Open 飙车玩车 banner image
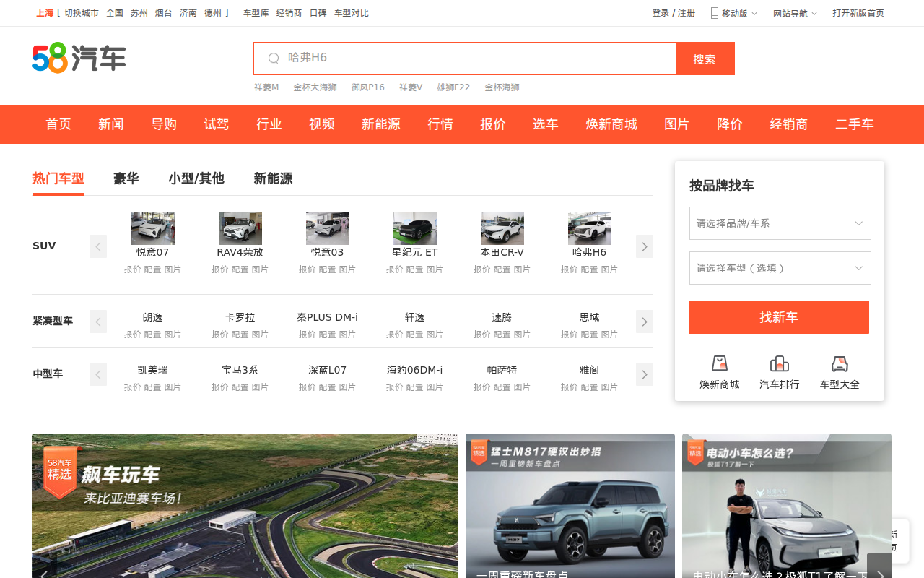This screenshot has height=578, width=924. click(245, 506)
